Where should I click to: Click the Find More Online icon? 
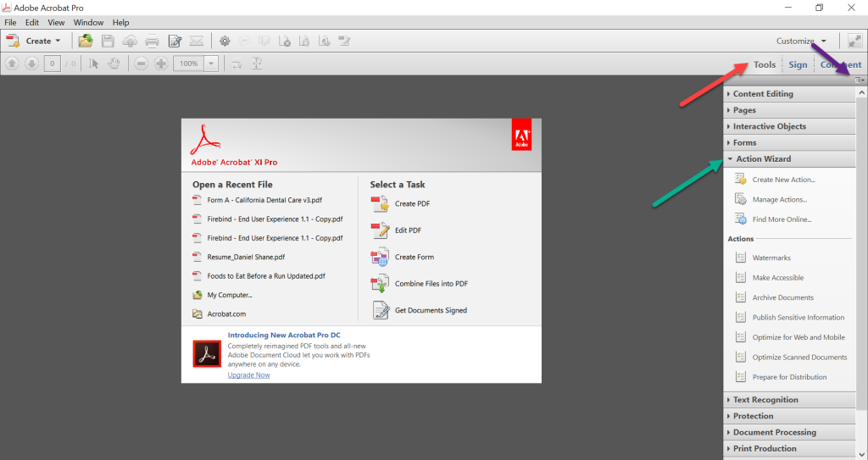741,219
